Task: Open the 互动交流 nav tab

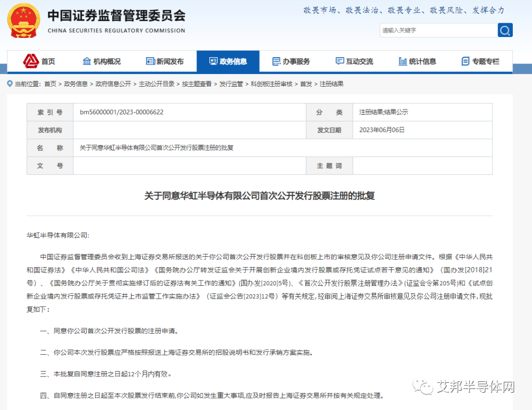Action: [x=354, y=62]
